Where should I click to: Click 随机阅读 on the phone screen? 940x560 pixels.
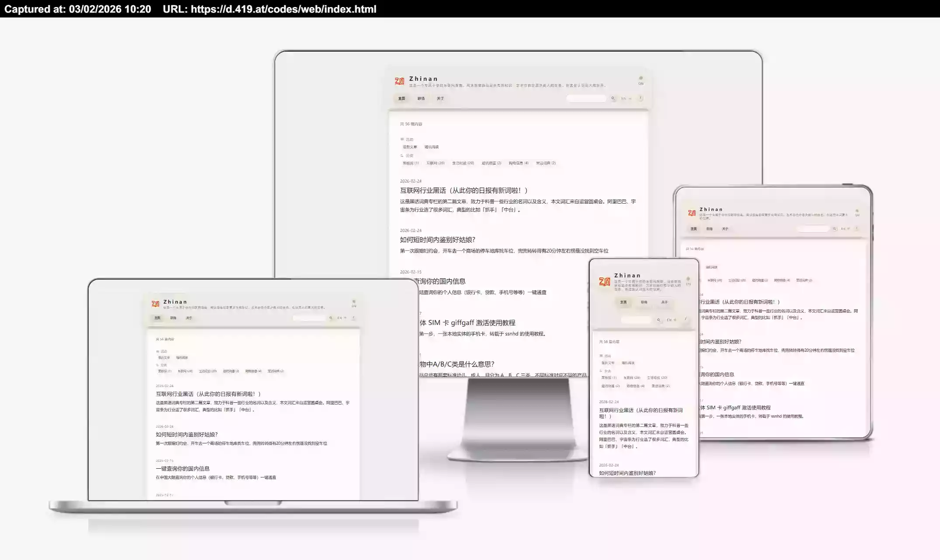click(628, 363)
